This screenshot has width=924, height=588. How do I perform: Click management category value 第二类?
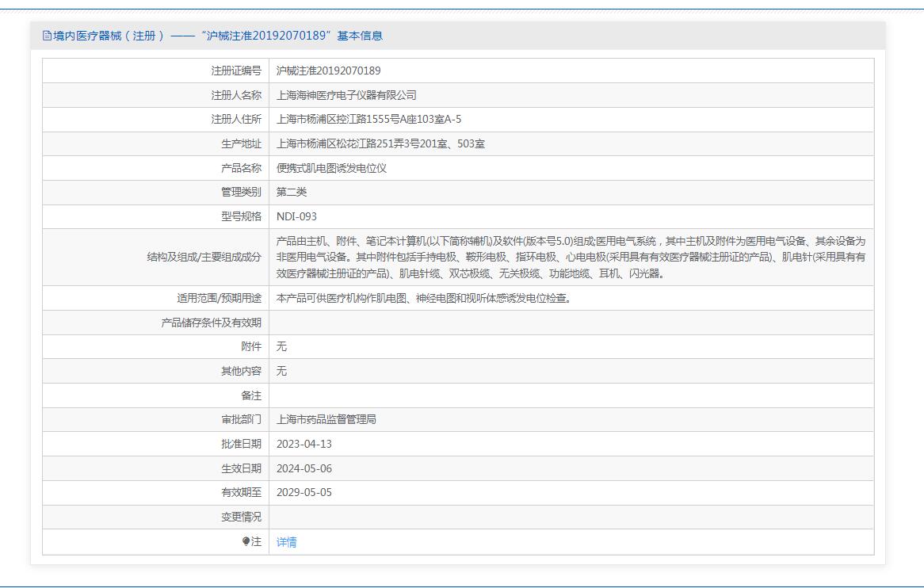pyautogui.click(x=292, y=192)
